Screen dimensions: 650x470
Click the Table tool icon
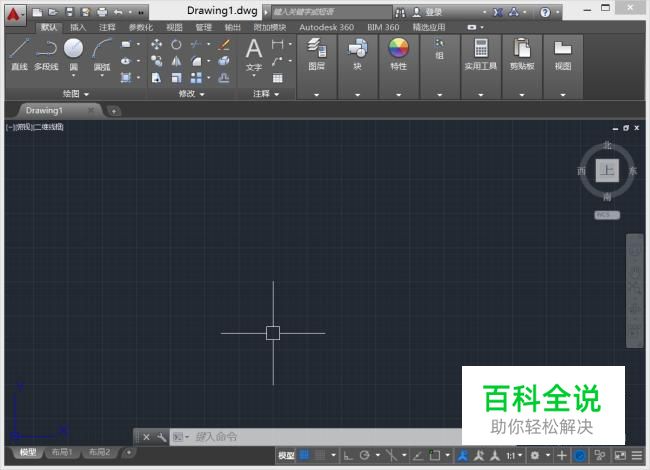point(277,78)
